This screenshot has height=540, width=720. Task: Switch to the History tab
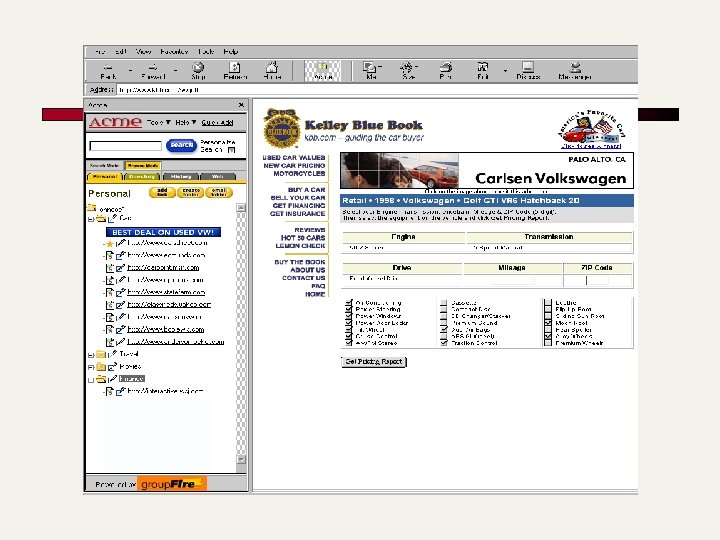180,177
